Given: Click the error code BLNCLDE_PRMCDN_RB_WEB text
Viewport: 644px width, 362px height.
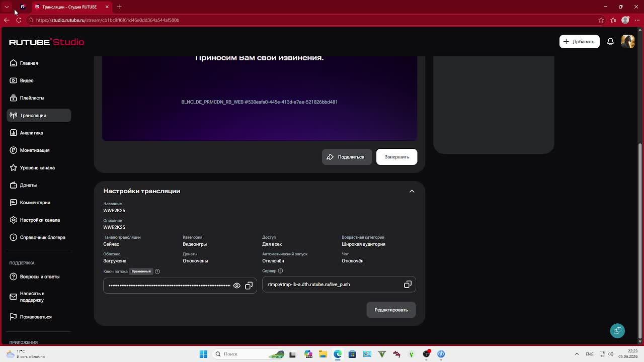Looking at the screenshot, I should (259, 102).
